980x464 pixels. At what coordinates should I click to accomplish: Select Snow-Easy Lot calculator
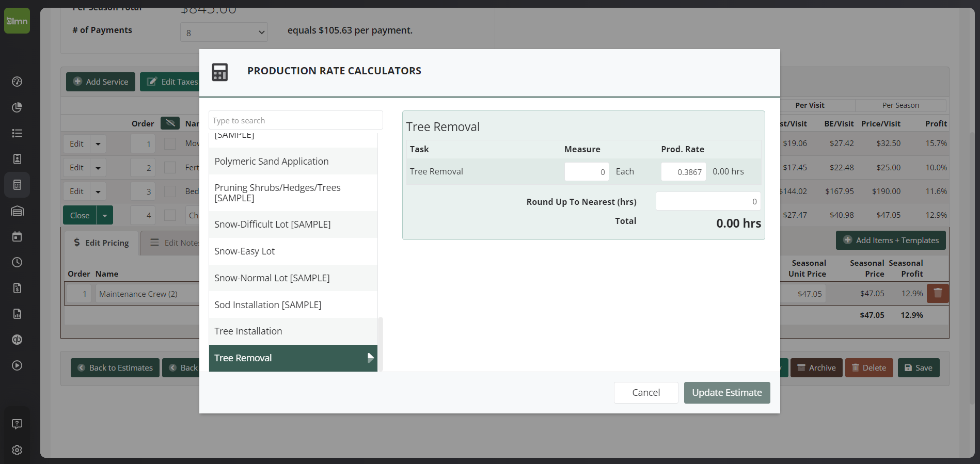coord(293,251)
